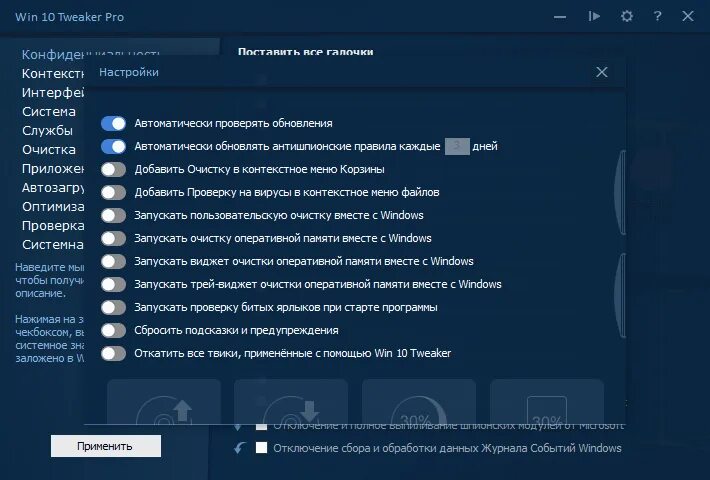Image resolution: width=710 pixels, height=480 pixels.
Task: Switch on Запускать виджет очистки оперативной памяти
Action: [x=113, y=261]
